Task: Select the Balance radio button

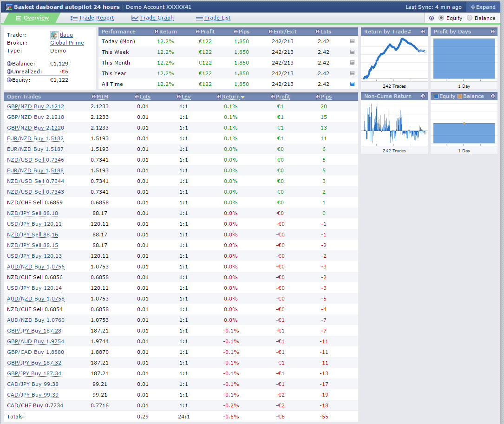Action: (470, 18)
